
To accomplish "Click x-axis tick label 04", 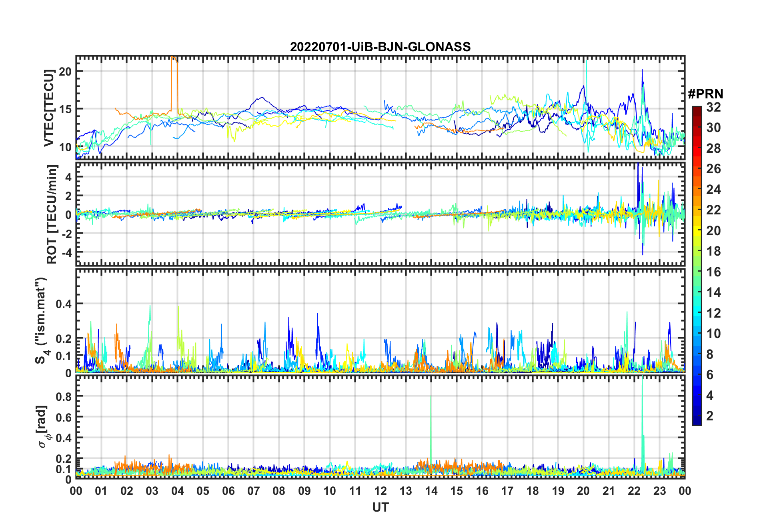I will click(x=177, y=491).
